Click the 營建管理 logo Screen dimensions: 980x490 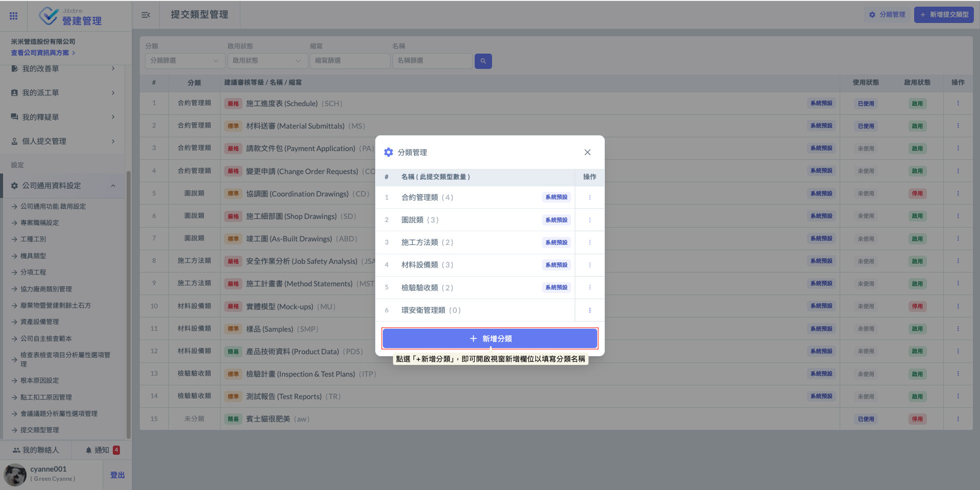click(70, 16)
